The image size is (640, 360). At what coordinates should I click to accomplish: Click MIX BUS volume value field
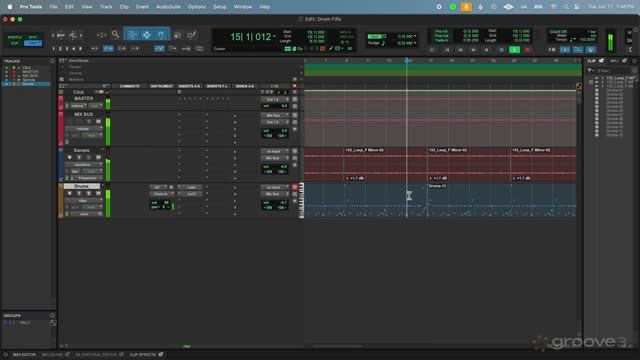coord(275,131)
